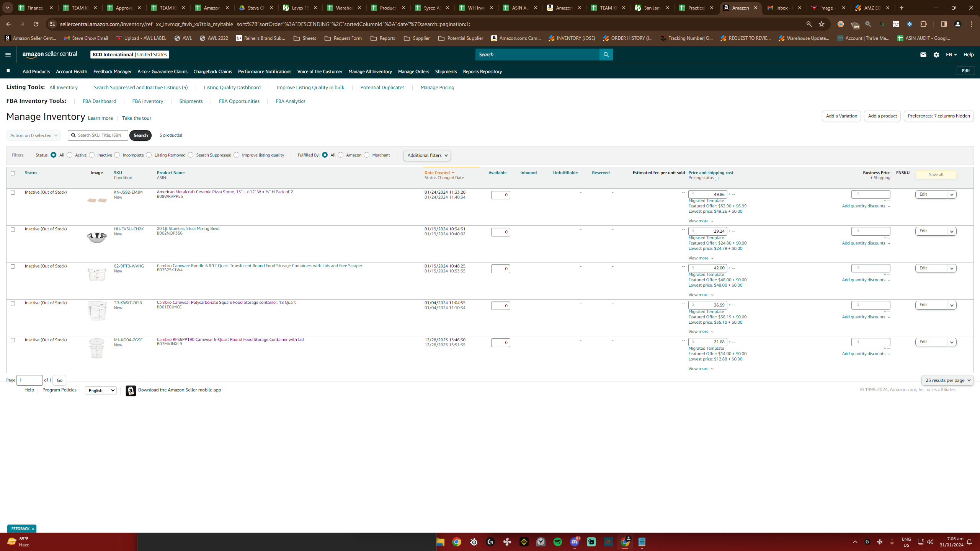Open the 20 Qt Stainless Steel Mixing Bowl link
The width and height of the screenshot is (980, 551).
188,228
